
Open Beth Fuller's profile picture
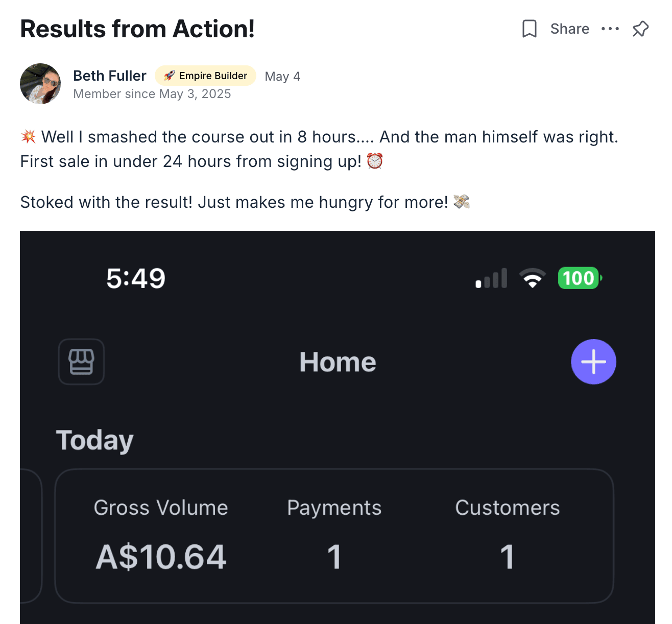[x=40, y=84]
